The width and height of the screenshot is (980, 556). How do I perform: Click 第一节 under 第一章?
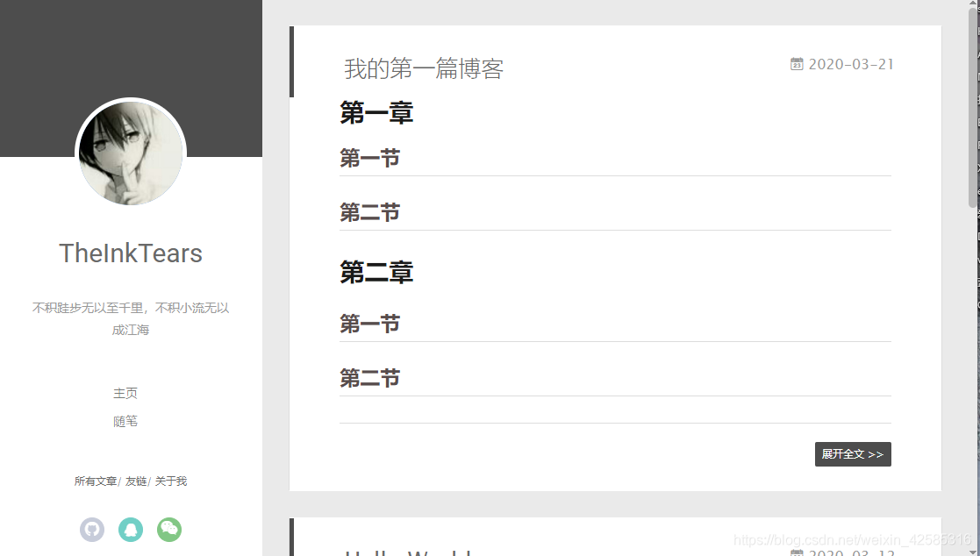pos(369,158)
